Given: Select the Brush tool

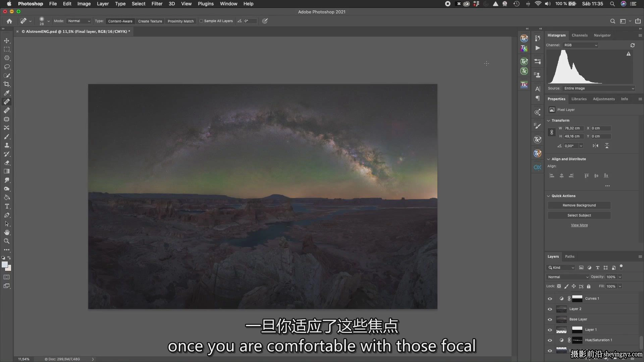Looking at the screenshot, I should coord(7,136).
